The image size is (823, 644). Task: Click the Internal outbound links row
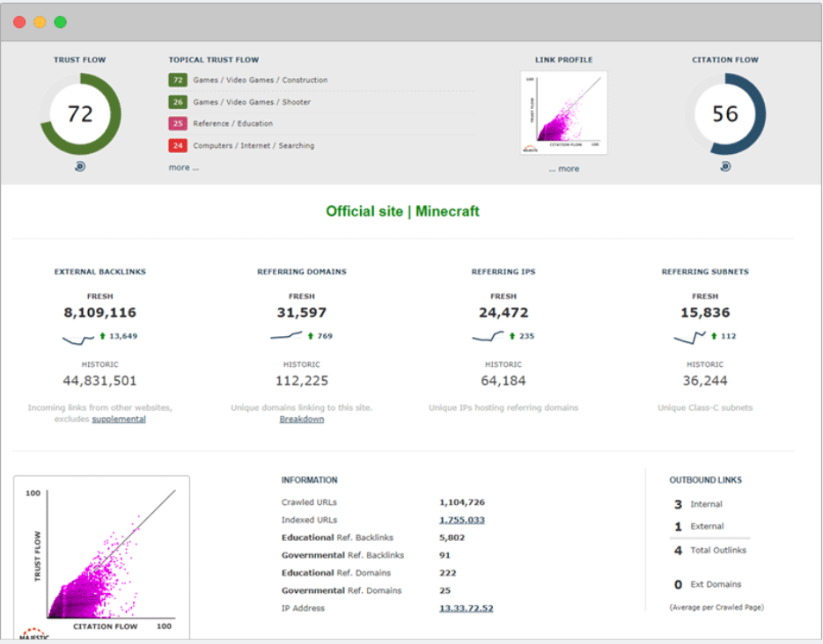[698, 504]
